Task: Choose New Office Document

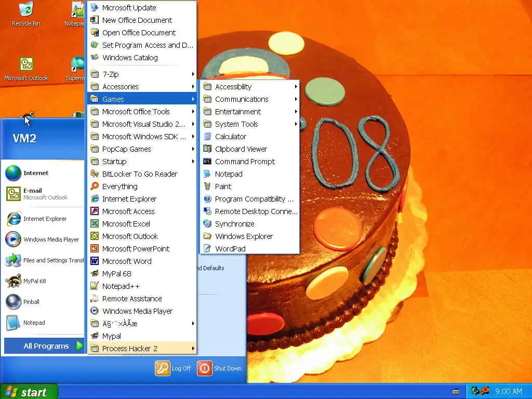Action: pos(142,20)
